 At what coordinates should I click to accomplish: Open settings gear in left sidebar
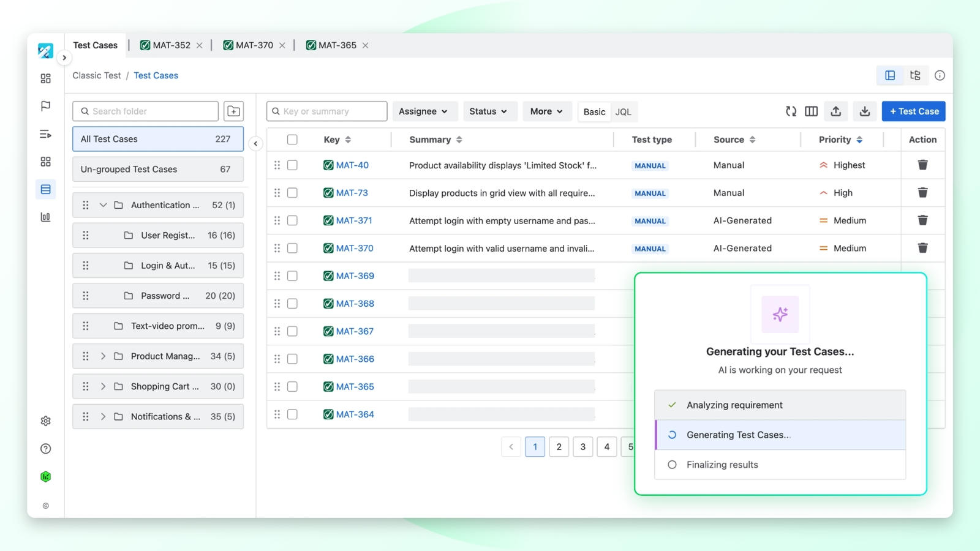(x=45, y=421)
